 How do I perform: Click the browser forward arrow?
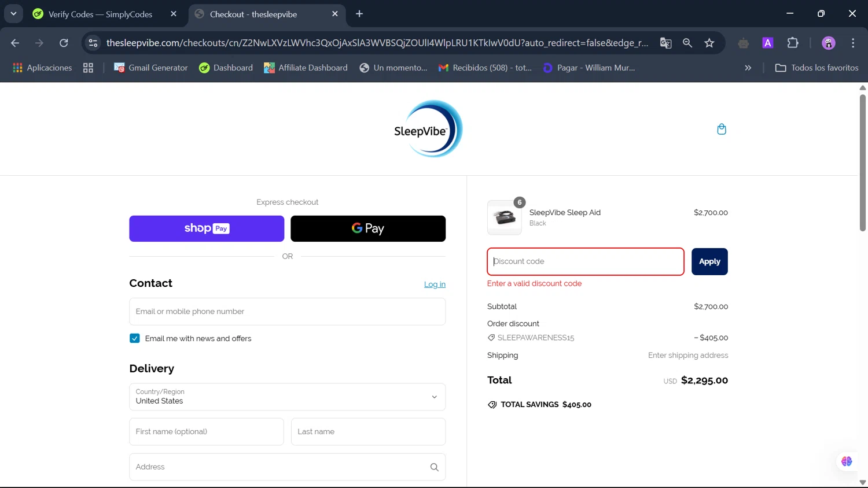pos(39,43)
